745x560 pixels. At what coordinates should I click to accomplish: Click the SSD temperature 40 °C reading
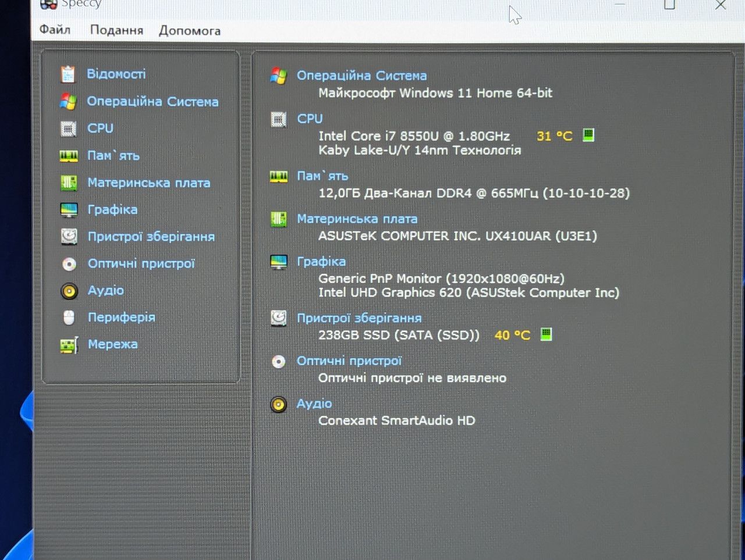(x=512, y=336)
